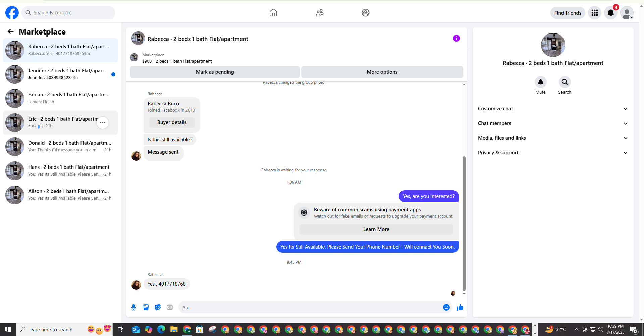
Task: Launch Outlook from the taskbar
Action: tap(136, 329)
